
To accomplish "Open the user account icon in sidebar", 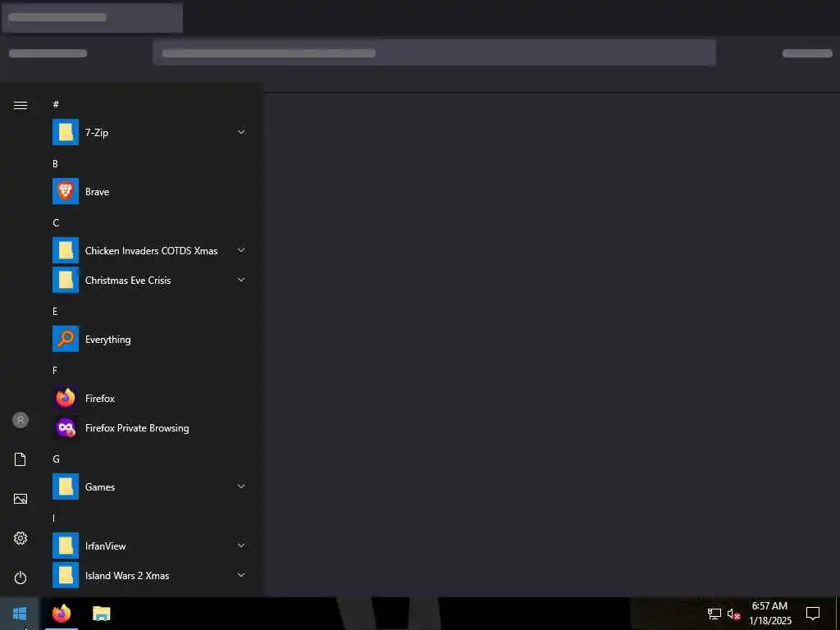I will tap(21, 420).
